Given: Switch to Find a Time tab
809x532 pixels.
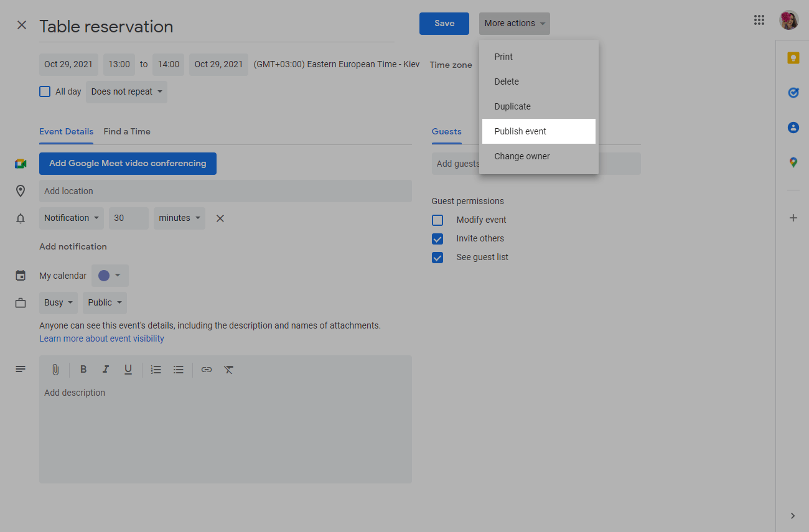Looking at the screenshot, I should point(127,131).
